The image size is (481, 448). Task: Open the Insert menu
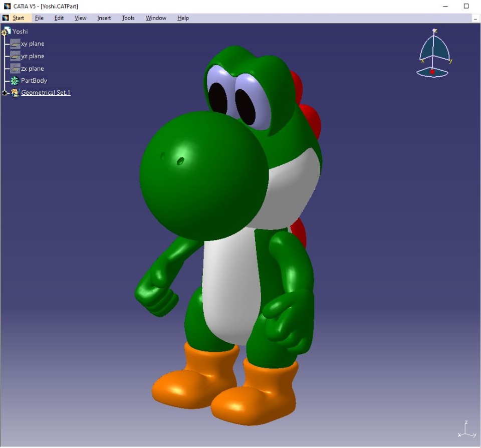coord(104,18)
